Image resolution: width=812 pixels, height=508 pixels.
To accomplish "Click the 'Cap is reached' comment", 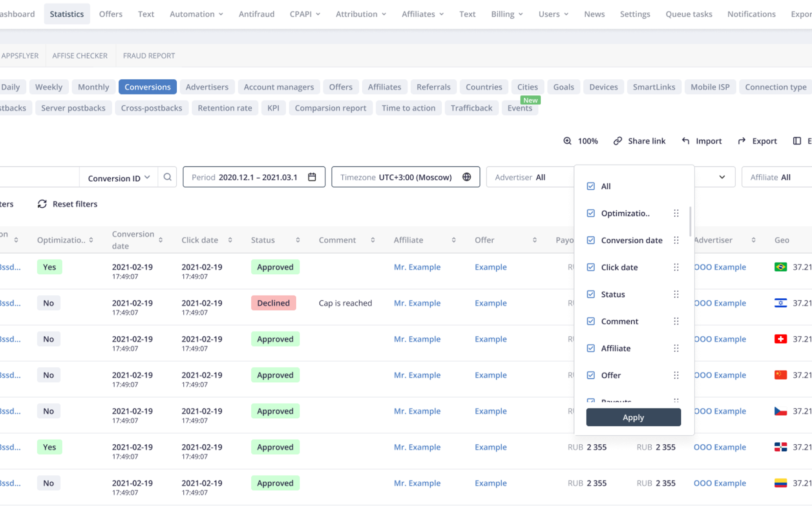I will tap(345, 303).
